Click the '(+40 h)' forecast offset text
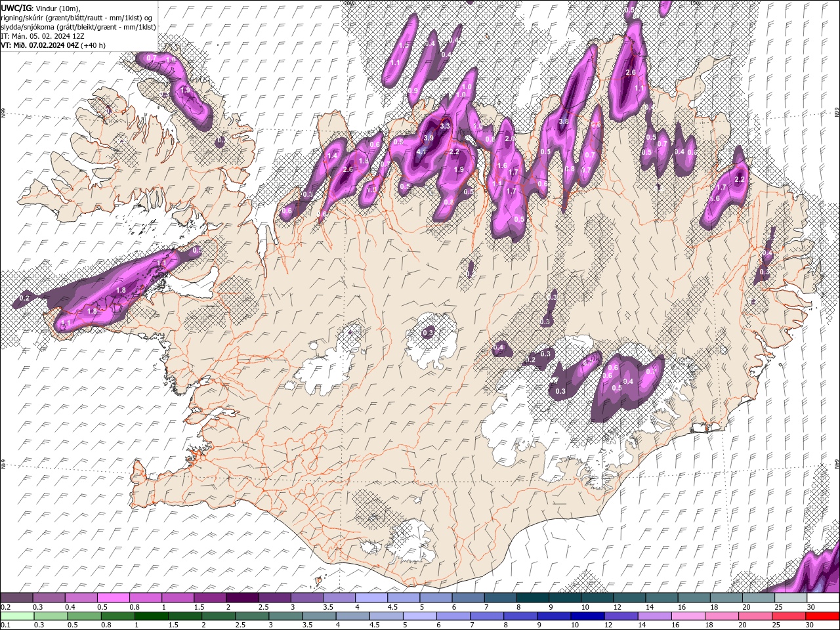Screen dimensions: 840x630 click(x=93, y=45)
